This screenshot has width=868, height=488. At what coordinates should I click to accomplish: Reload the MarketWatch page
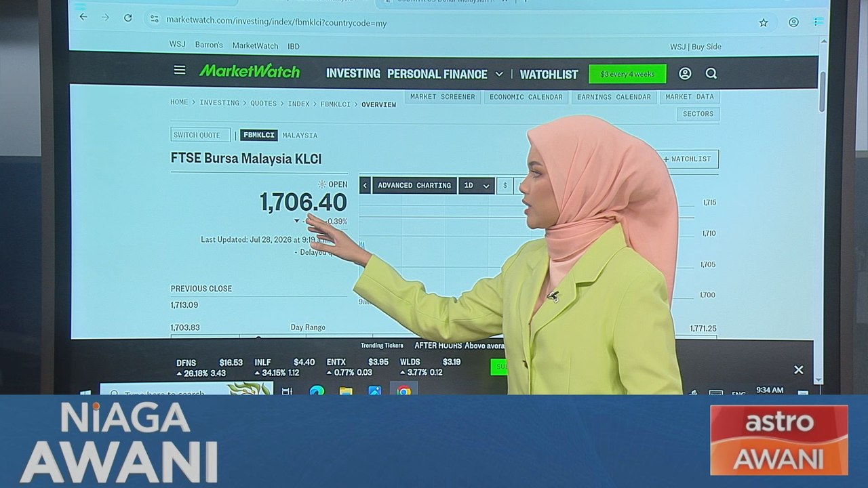pyautogui.click(x=127, y=18)
